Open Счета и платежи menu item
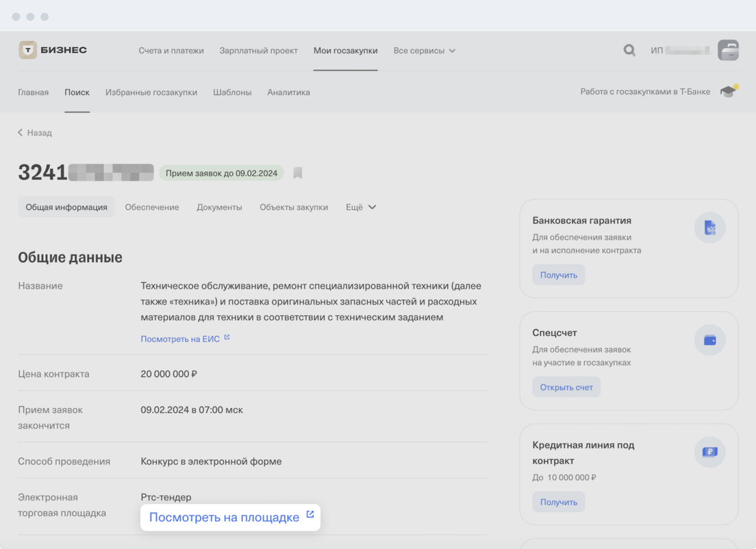 click(x=171, y=51)
